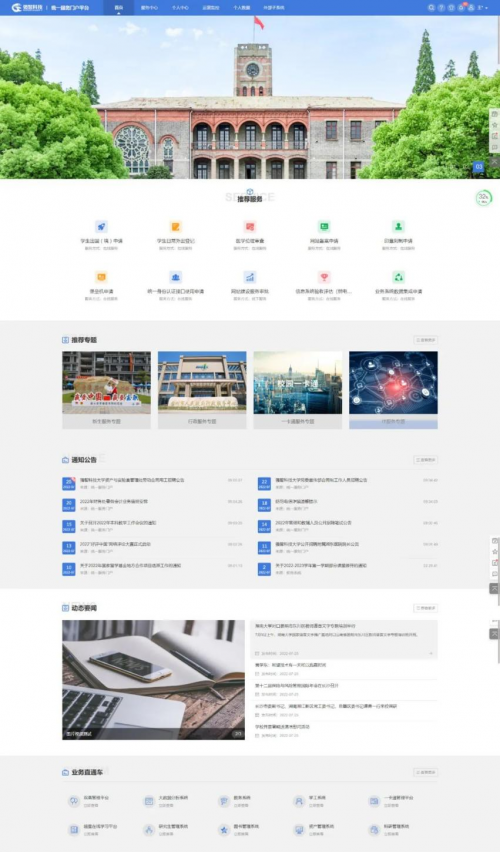Open the 个人数据 navigation tab

(x=241, y=8)
